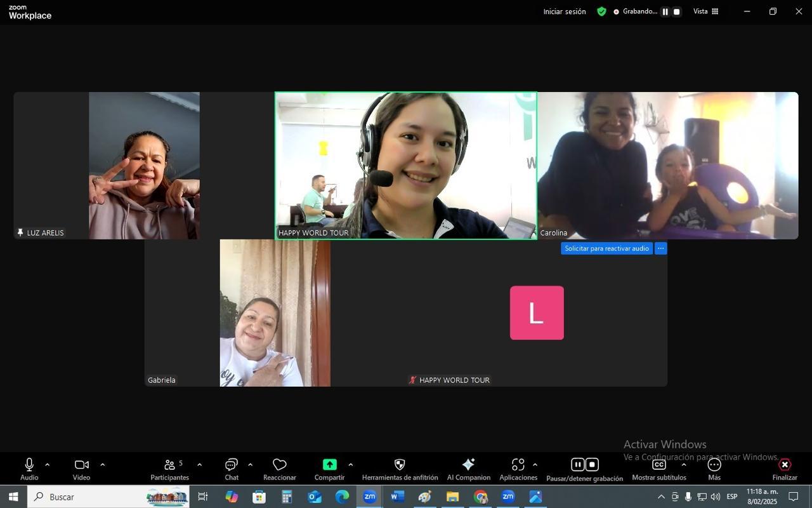The width and height of the screenshot is (812, 508).
Task: Click the active Zoom taskbar icon
Action: coord(370,497)
